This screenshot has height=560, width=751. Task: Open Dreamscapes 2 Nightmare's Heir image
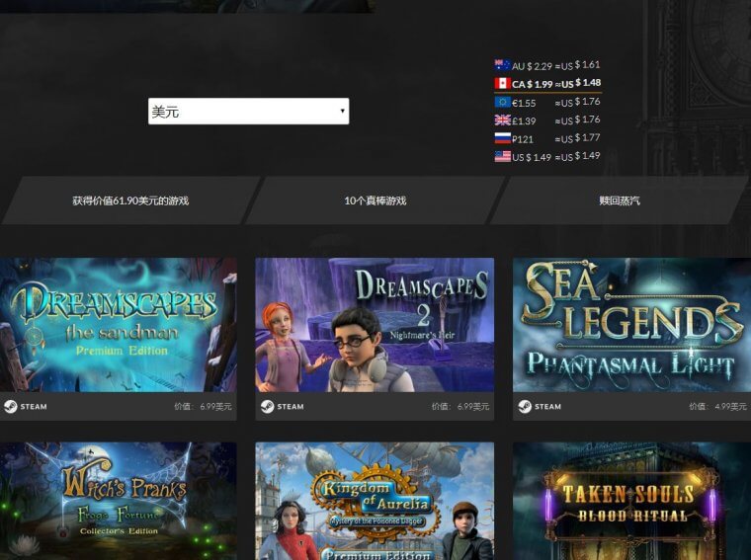pos(375,325)
